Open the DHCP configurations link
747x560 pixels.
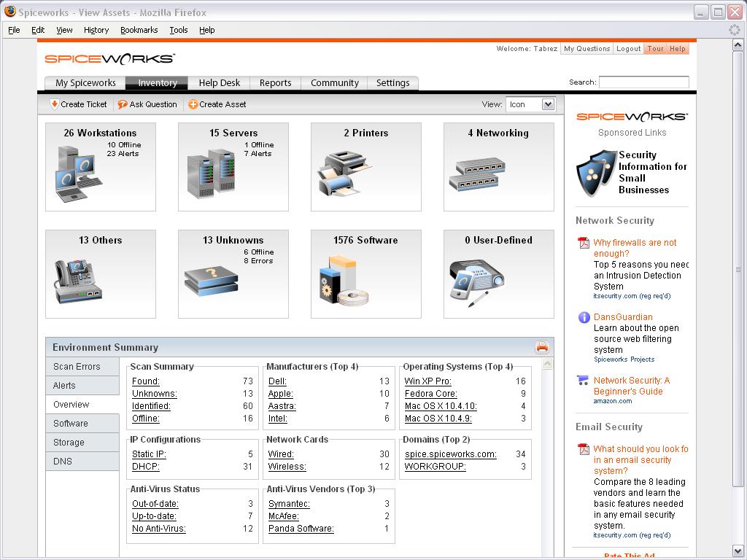click(146, 467)
